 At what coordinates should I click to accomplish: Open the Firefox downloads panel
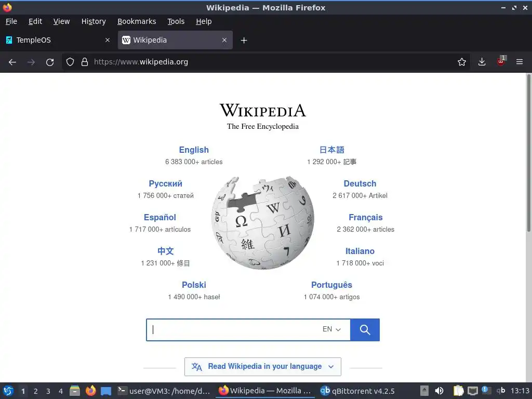(x=482, y=62)
